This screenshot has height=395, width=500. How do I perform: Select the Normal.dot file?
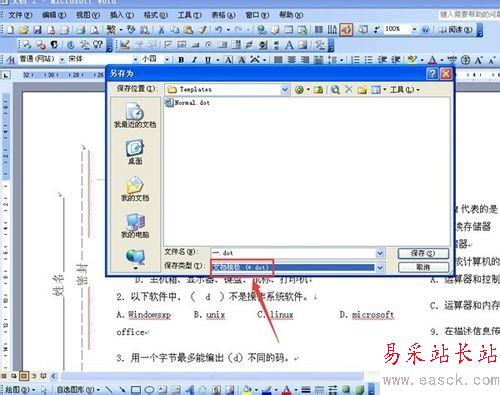pos(188,102)
